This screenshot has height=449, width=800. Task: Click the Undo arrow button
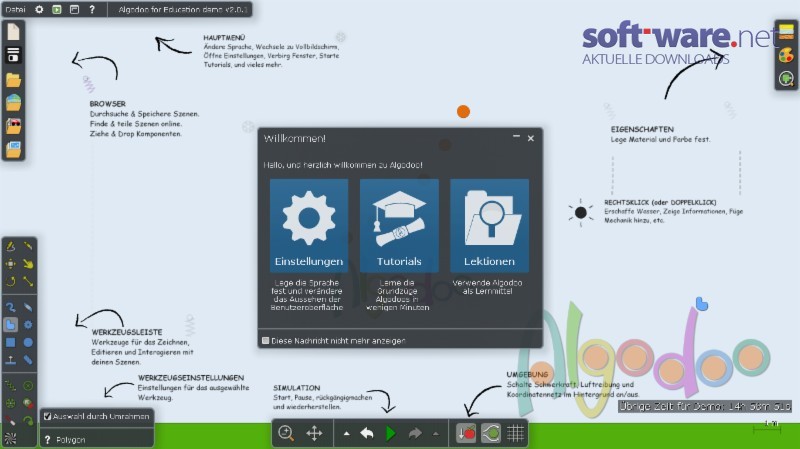point(367,433)
